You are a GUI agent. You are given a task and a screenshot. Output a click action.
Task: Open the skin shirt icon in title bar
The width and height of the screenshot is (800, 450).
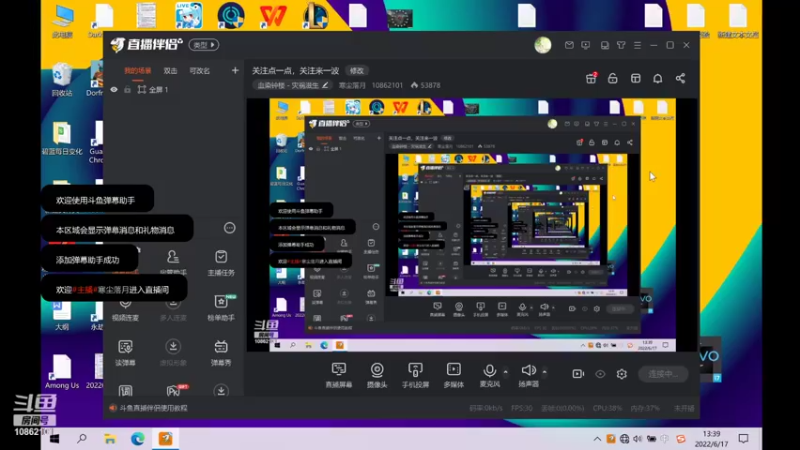(621, 45)
